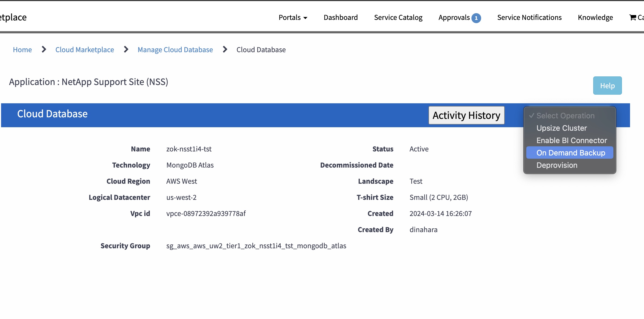The width and height of the screenshot is (644, 319).
Task: Open Service Notifications
Action: click(x=529, y=17)
